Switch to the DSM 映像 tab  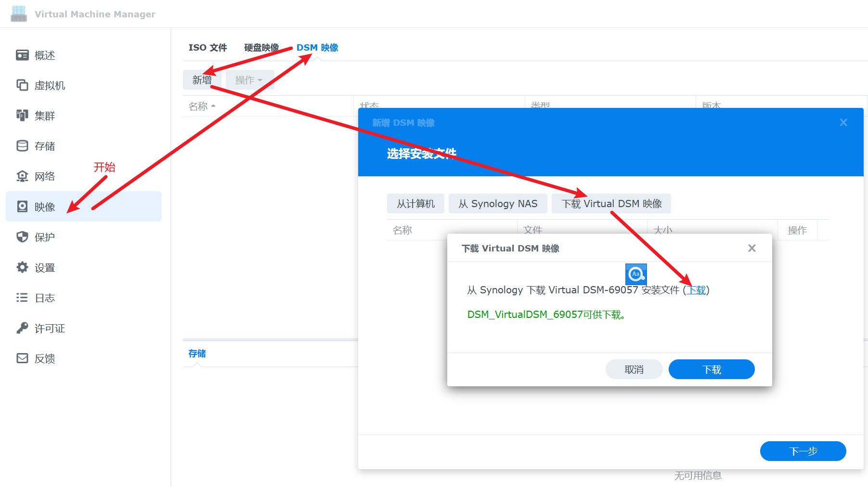click(x=317, y=48)
